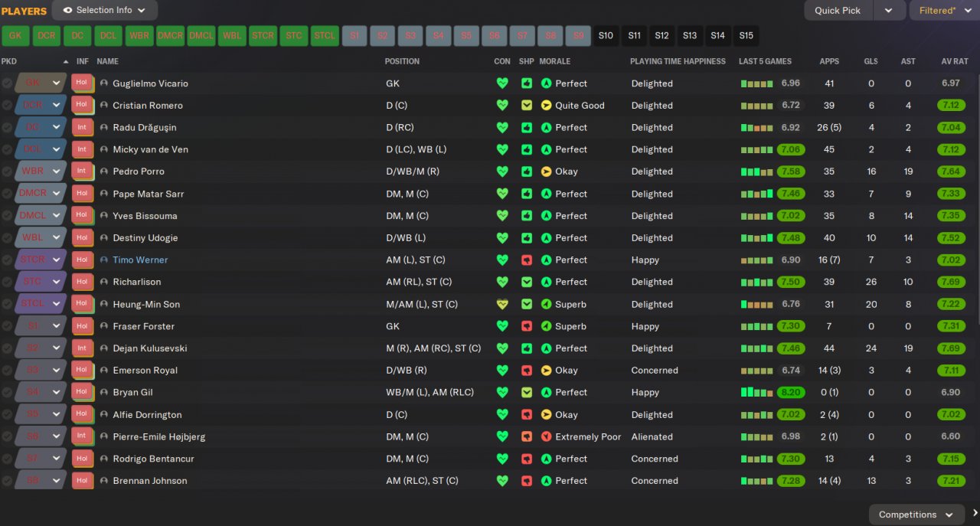Click Radu Drăgușin's player profile icon
The image size is (980, 526).
click(104, 128)
